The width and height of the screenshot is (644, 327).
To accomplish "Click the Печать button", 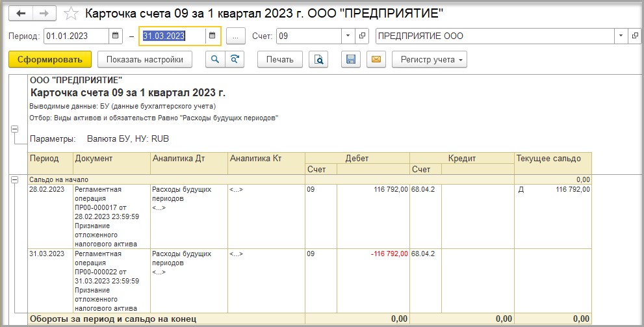I will tap(280, 60).
